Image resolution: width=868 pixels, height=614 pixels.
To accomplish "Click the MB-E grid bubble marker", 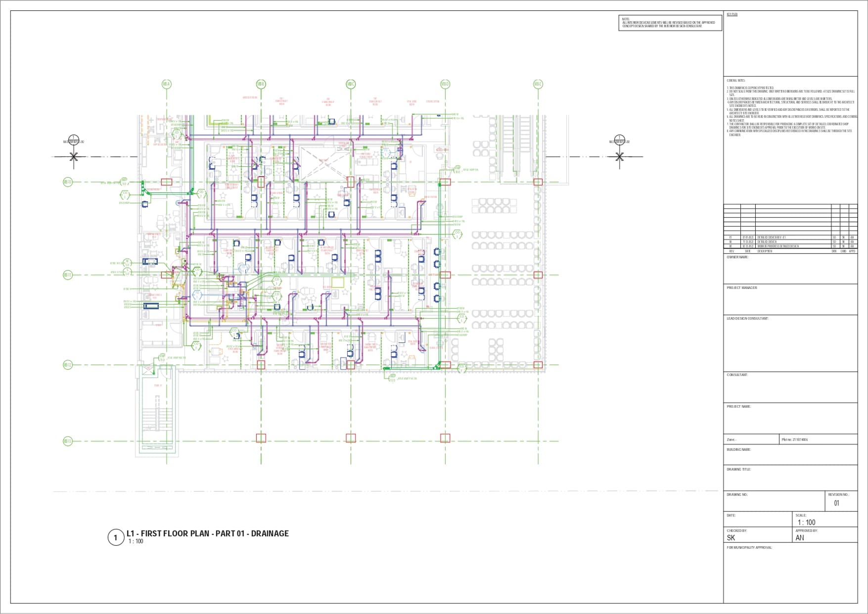I will coord(538,84).
